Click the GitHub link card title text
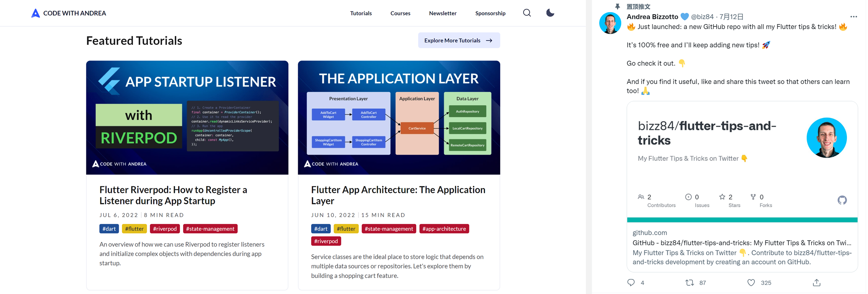This screenshot has height=294, width=868. 742,243
